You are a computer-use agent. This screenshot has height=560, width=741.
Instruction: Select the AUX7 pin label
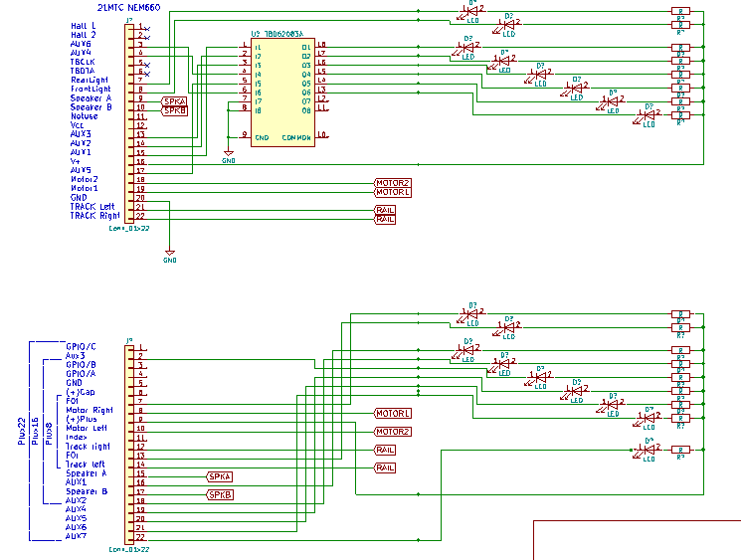pos(76,536)
